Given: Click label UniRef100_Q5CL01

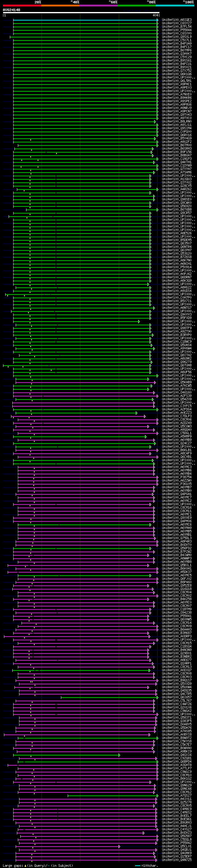Looking at the screenshot, I should [177, 846].
